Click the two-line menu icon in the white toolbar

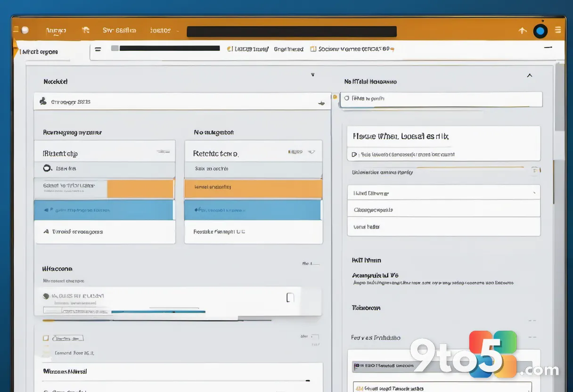pos(98,49)
